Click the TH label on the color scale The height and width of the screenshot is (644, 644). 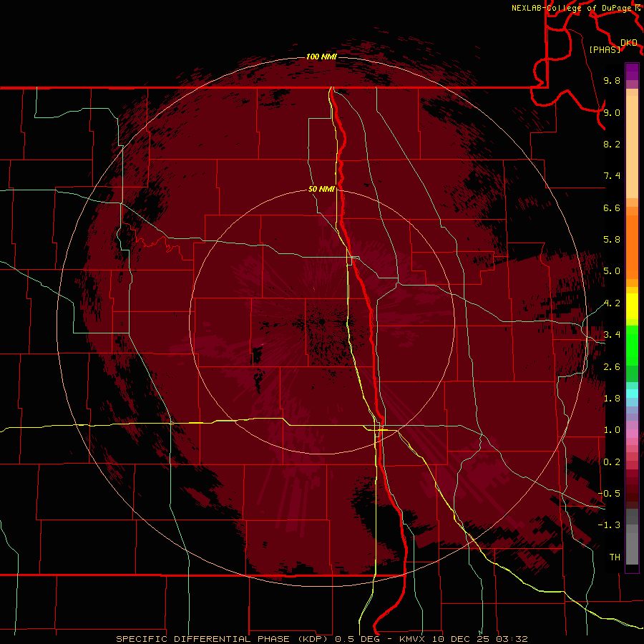[x=615, y=557]
